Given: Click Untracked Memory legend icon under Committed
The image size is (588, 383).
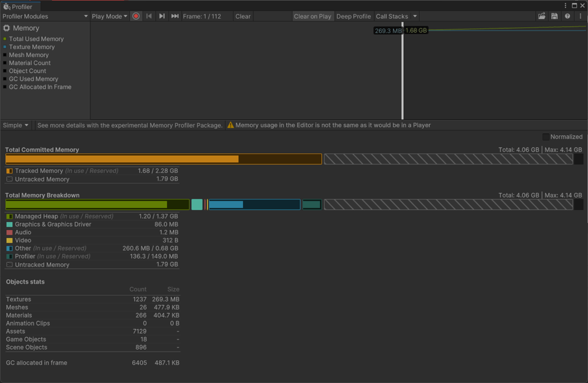Looking at the screenshot, I should pos(9,179).
